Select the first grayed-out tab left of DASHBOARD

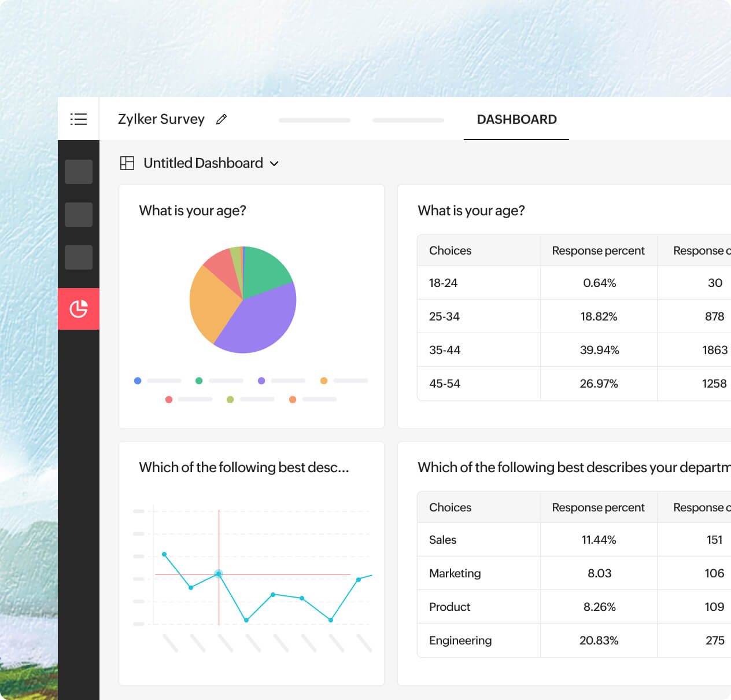tap(314, 120)
